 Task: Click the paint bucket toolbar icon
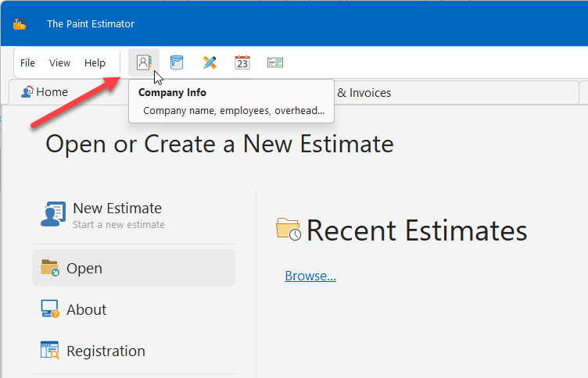tap(177, 62)
